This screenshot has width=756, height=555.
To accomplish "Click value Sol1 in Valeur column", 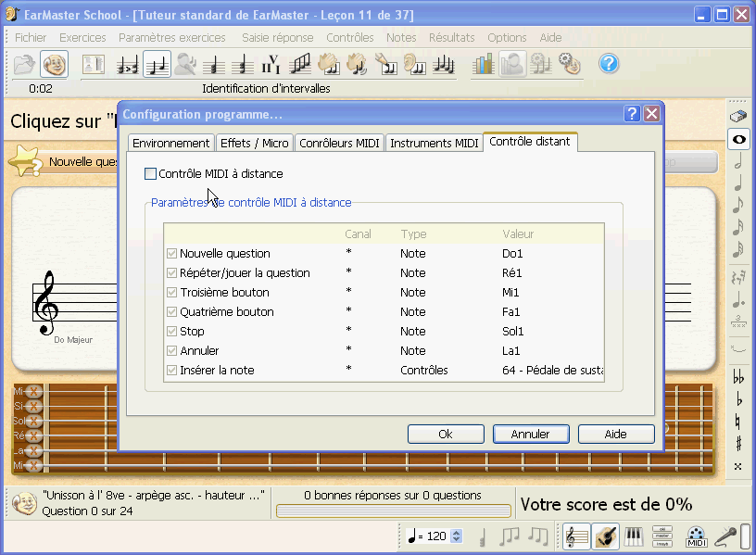I will pos(512,332).
